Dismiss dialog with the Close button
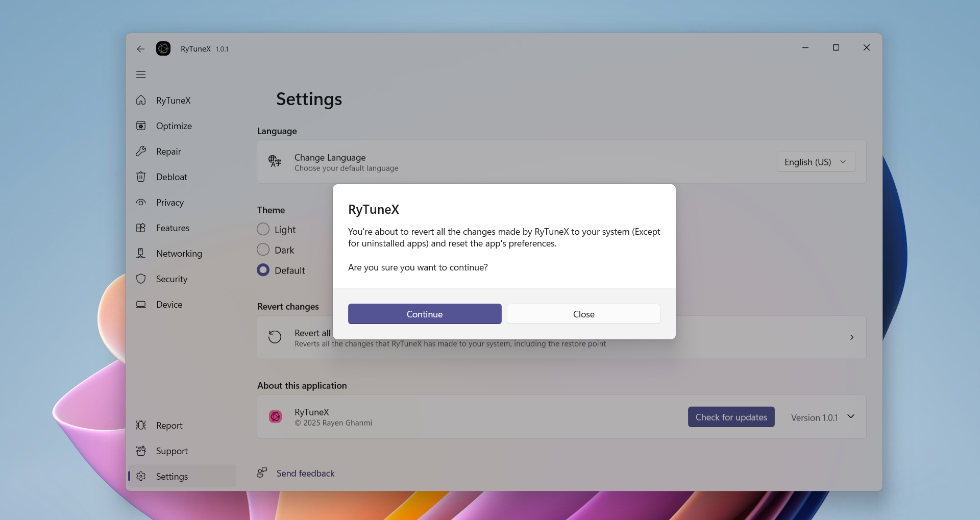 click(x=583, y=314)
